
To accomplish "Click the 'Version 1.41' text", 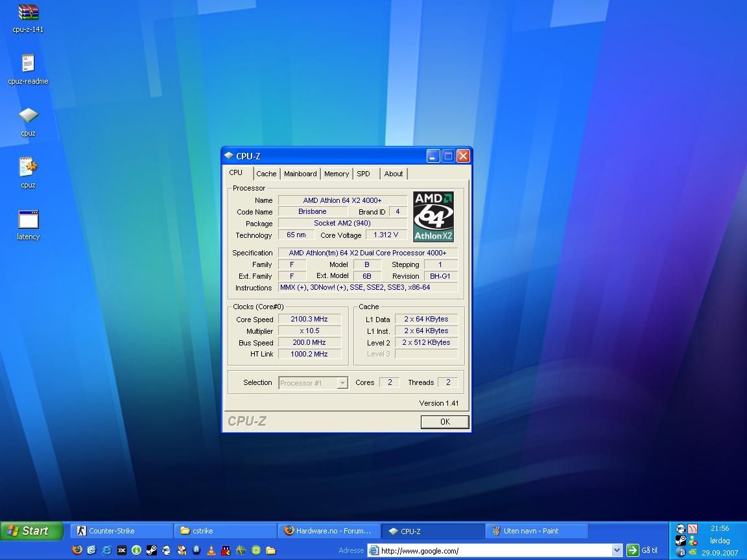I will pos(439,403).
